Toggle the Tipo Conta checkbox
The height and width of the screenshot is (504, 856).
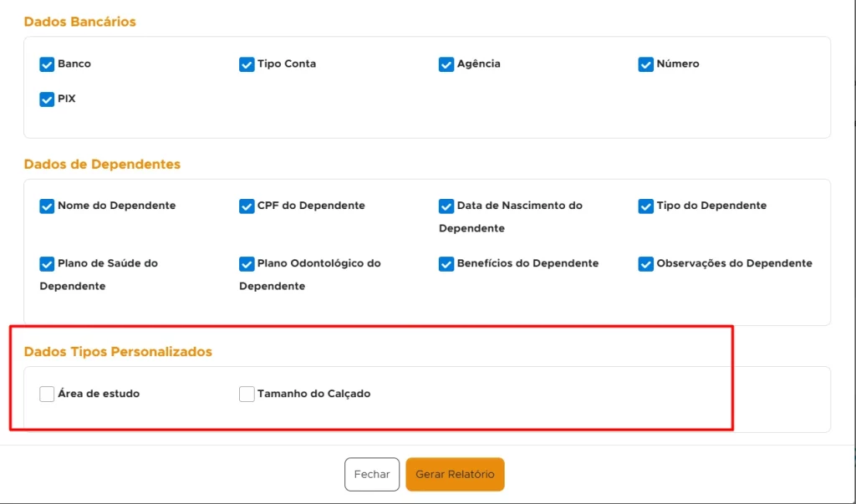point(247,64)
